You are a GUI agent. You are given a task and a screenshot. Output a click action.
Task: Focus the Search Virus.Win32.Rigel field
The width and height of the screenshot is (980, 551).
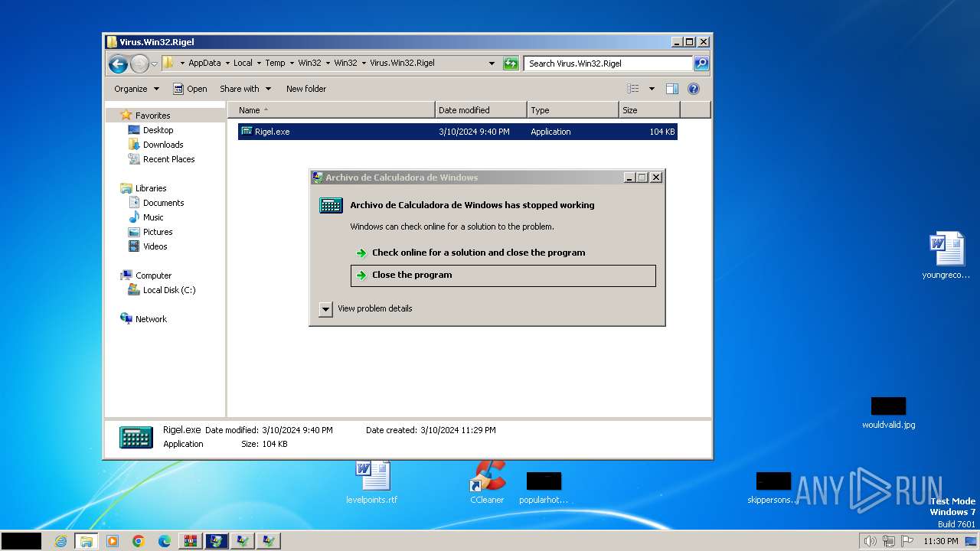coord(608,64)
